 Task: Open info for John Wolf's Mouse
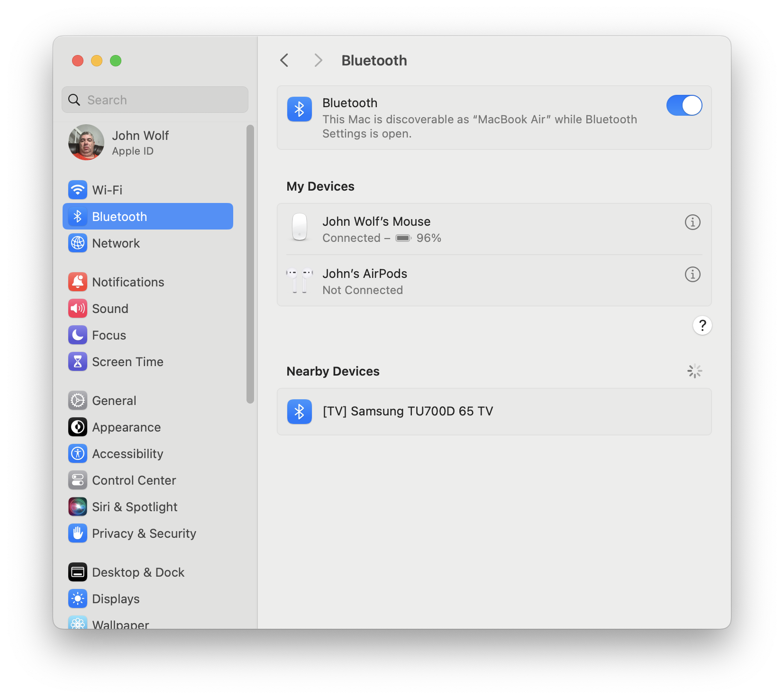(x=693, y=222)
